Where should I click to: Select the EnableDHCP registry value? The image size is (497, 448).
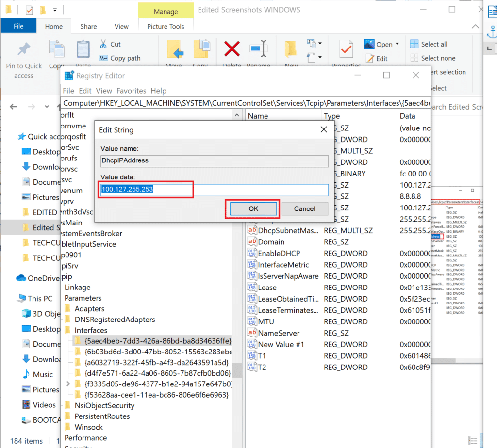pyautogui.click(x=279, y=253)
